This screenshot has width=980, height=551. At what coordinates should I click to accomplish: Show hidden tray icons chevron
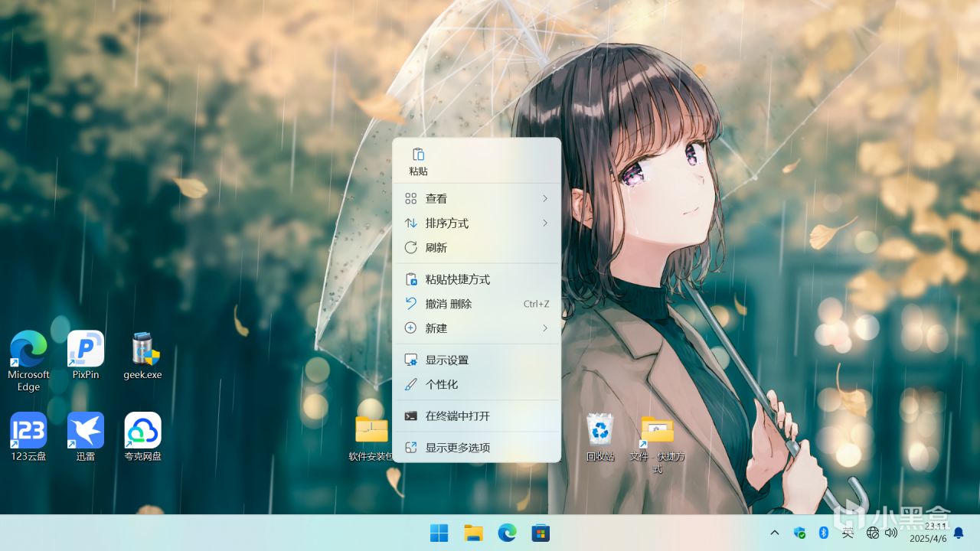[x=775, y=533]
